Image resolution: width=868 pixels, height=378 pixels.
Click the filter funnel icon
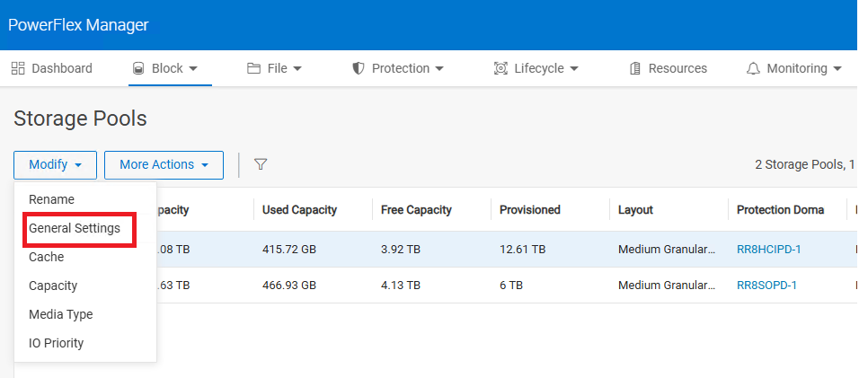click(x=261, y=164)
